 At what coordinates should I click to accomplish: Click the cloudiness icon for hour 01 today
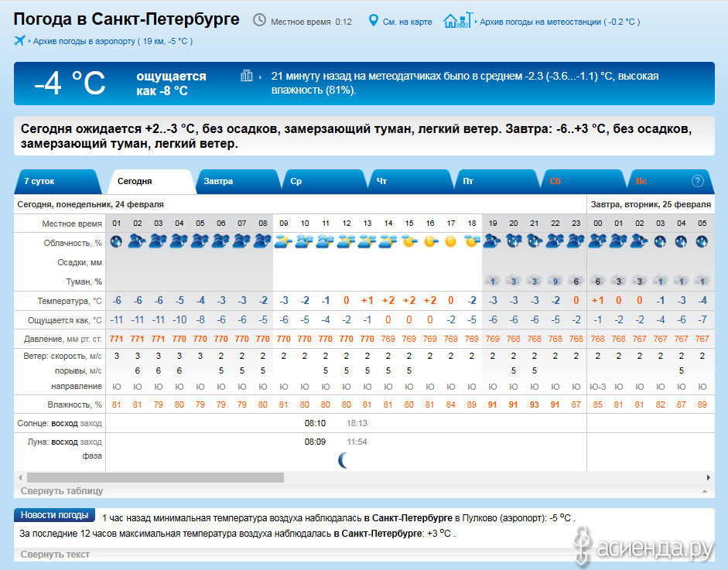pyautogui.click(x=117, y=241)
